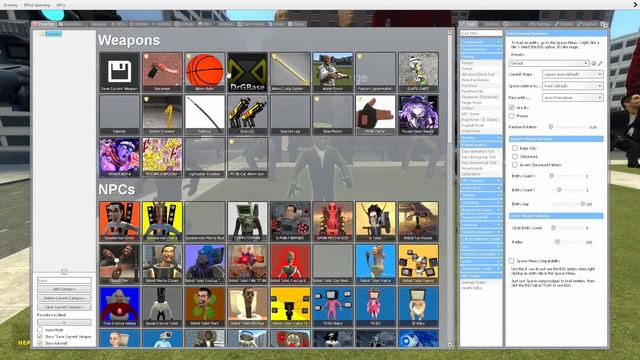The width and height of the screenshot is (640, 360).
Task: Collapse the Robotboy655 tool category
Action: point(481,145)
